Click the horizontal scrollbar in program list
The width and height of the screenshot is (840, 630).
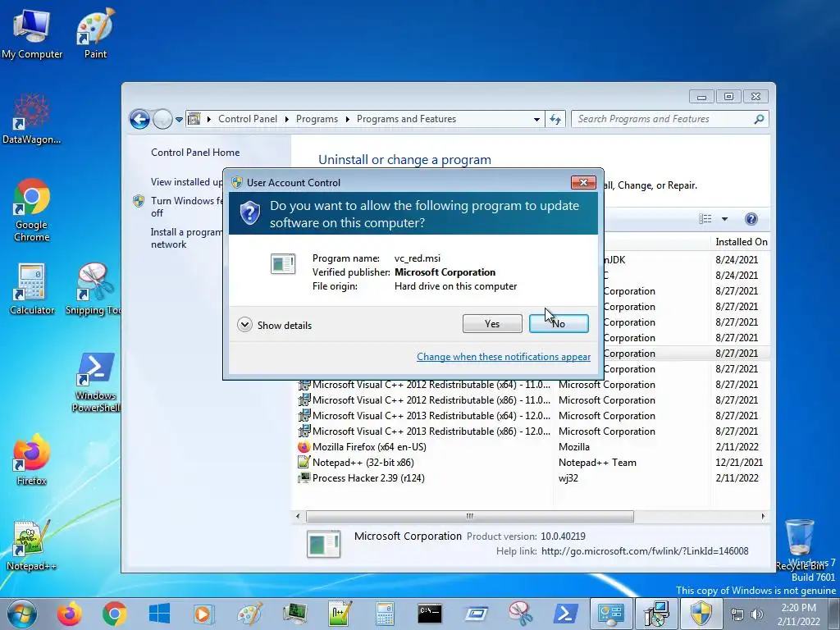coord(470,517)
